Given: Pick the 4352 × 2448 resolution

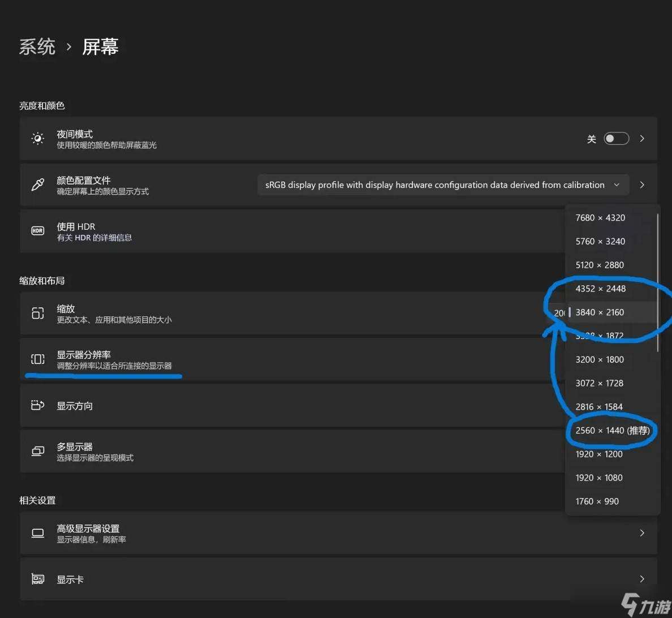Looking at the screenshot, I should coord(600,289).
